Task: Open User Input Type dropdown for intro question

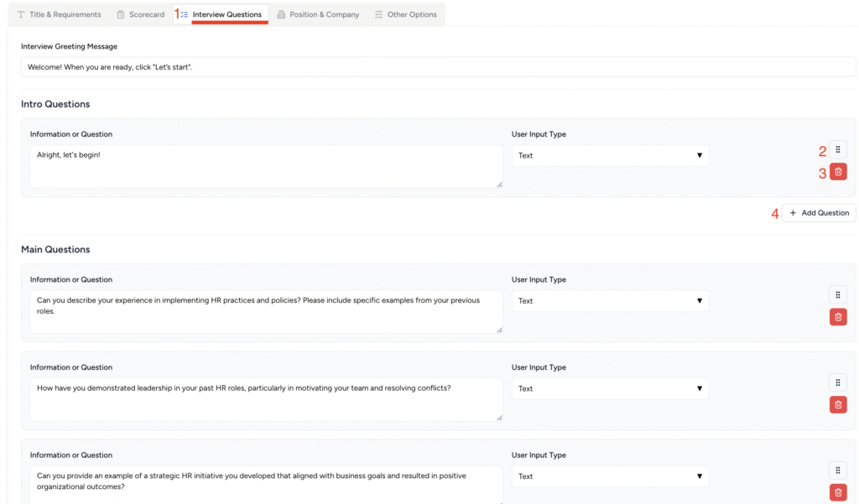Action: click(610, 156)
